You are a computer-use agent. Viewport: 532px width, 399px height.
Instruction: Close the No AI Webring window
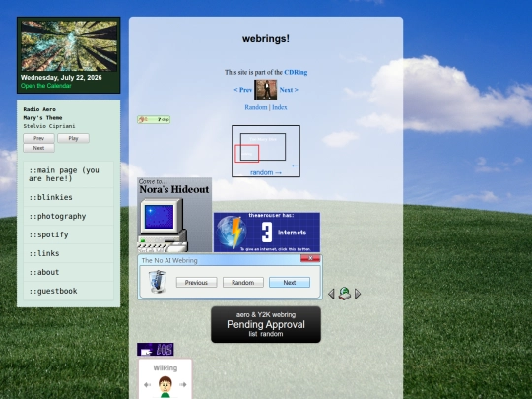tap(310, 258)
